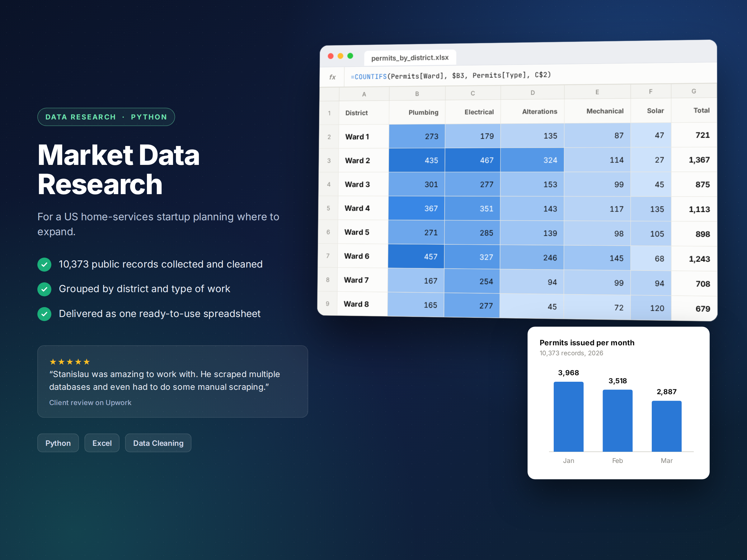This screenshot has height=560, width=747.
Task: Click the five-star rating in the review
Action: (70, 362)
